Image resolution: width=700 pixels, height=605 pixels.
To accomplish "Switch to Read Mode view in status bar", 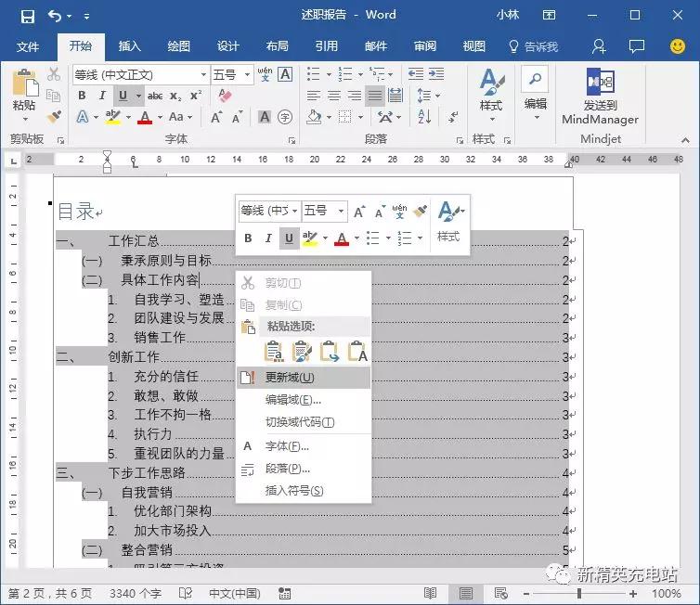I will (430, 593).
